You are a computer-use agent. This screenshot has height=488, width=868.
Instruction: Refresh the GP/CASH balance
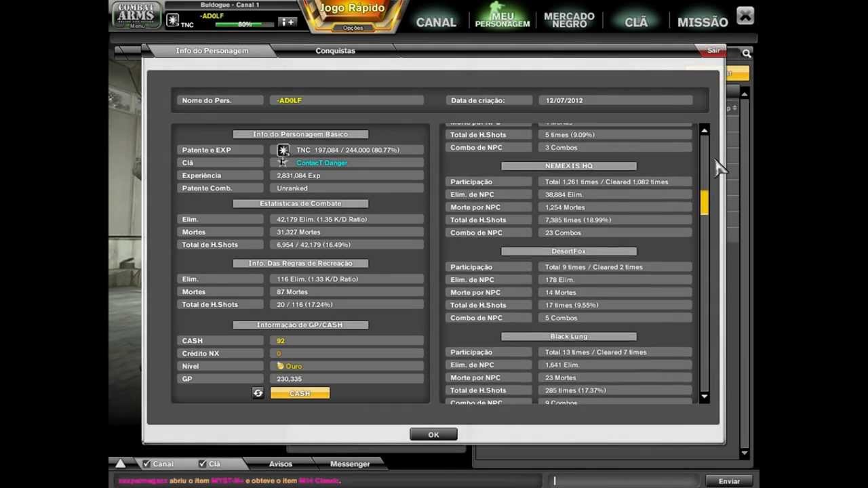pos(258,393)
